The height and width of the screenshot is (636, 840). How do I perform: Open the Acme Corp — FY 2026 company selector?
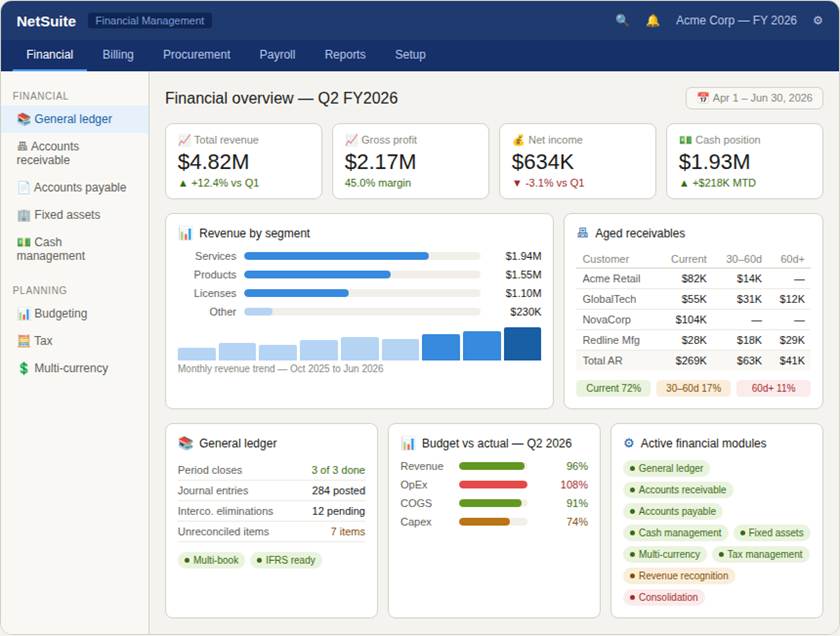click(736, 20)
